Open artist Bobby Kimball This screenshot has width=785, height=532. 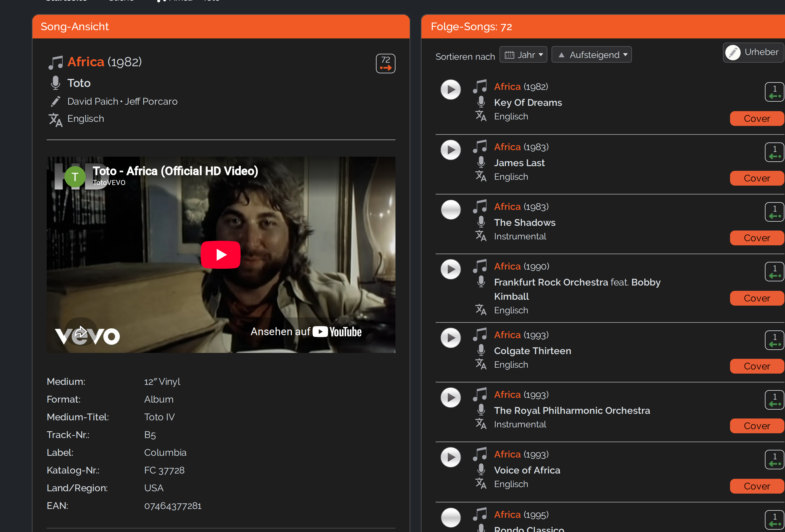click(x=646, y=282)
